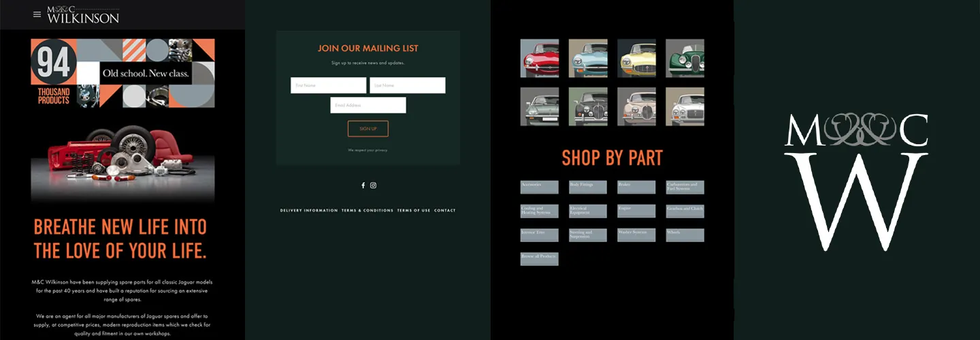Image resolution: width=980 pixels, height=340 pixels.
Task: Click the Last Name input field
Action: (x=408, y=85)
